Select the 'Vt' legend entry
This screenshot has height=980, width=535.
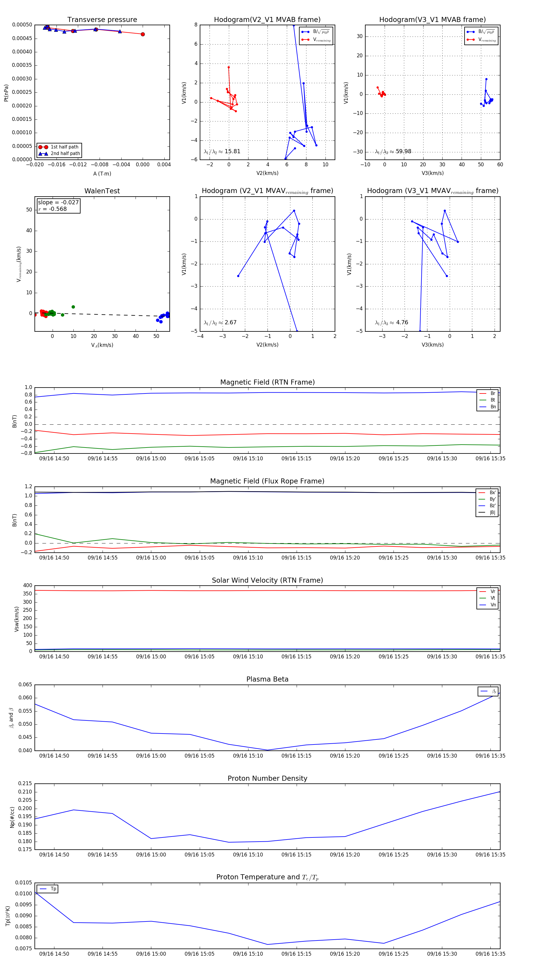(488, 598)
